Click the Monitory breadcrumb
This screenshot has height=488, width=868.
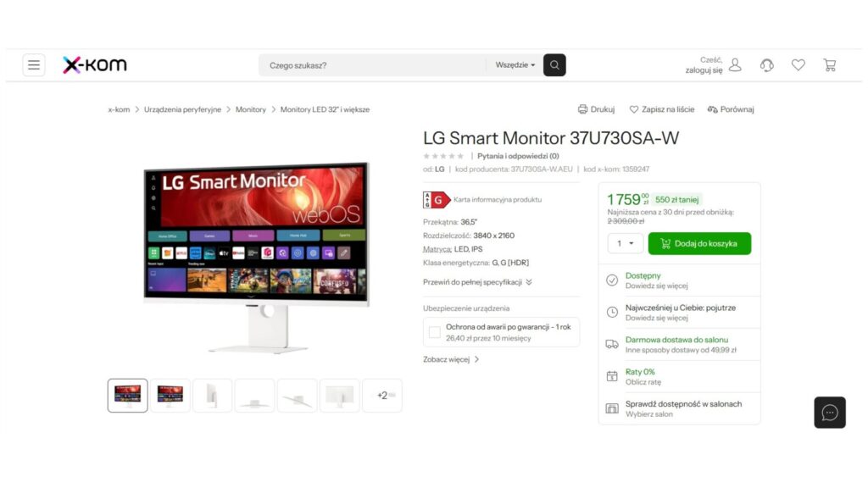click(x=251, y=109)
